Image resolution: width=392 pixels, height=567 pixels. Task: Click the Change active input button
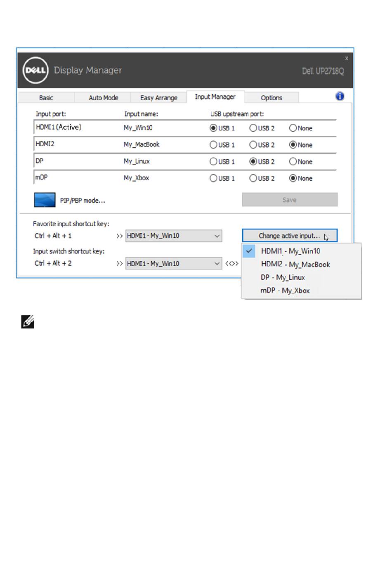click(290, 236)
